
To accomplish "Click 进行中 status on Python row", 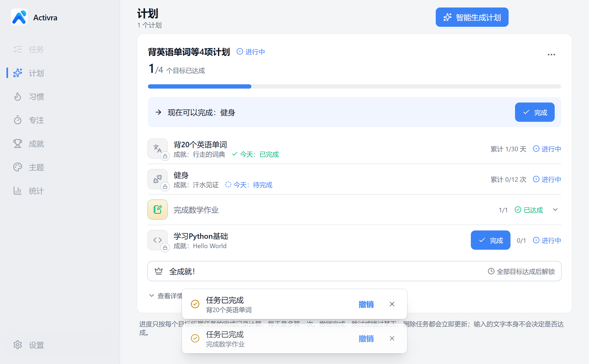I will tap(547, 240).
